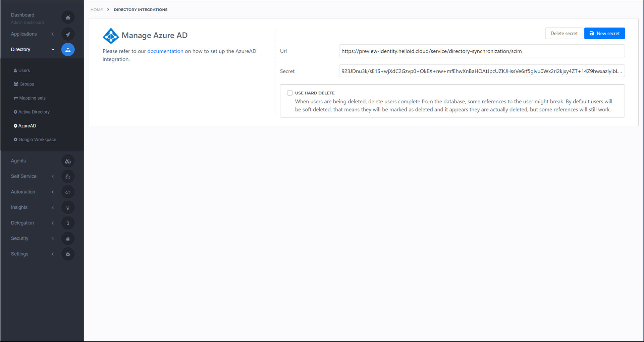Viewport: 644px width, 342px height.
Task: Click the Url input field
Action: point(482,51)
